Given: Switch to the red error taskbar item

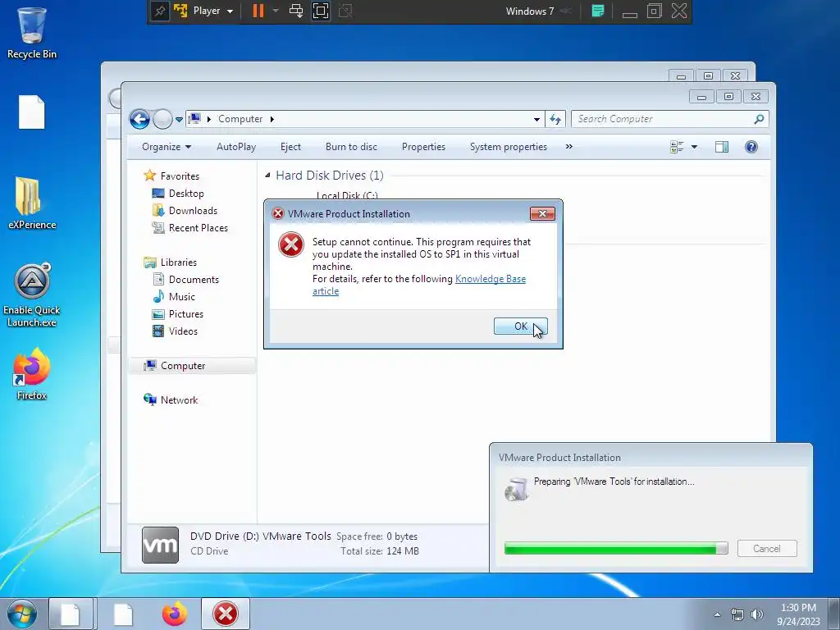Looking at the screenshot, I should click(226, 614).
